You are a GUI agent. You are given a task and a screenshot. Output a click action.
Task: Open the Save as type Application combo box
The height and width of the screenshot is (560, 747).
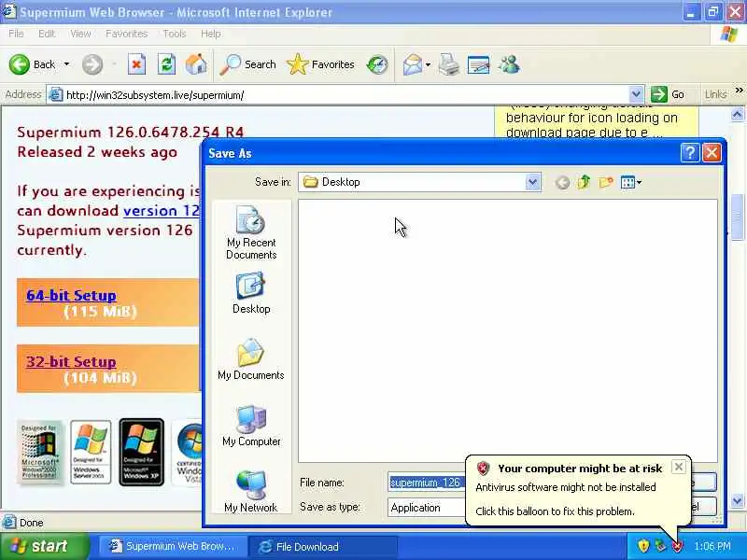[427, 508]
